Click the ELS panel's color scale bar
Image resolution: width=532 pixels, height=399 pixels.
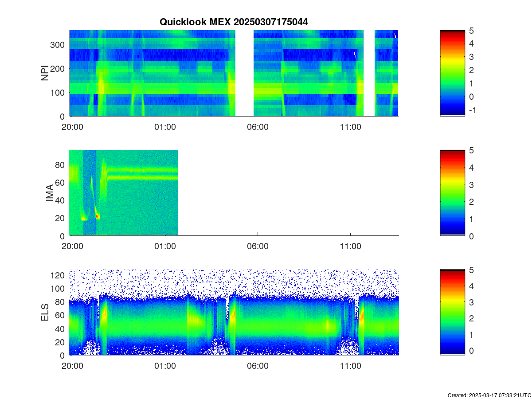click(453, 312)
